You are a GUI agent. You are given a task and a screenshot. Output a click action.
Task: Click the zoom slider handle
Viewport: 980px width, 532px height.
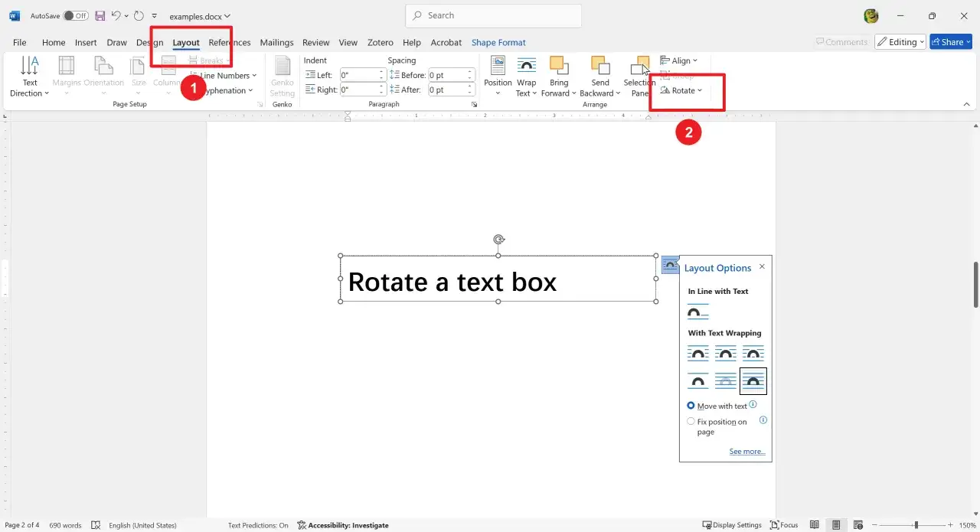(916, 525)
